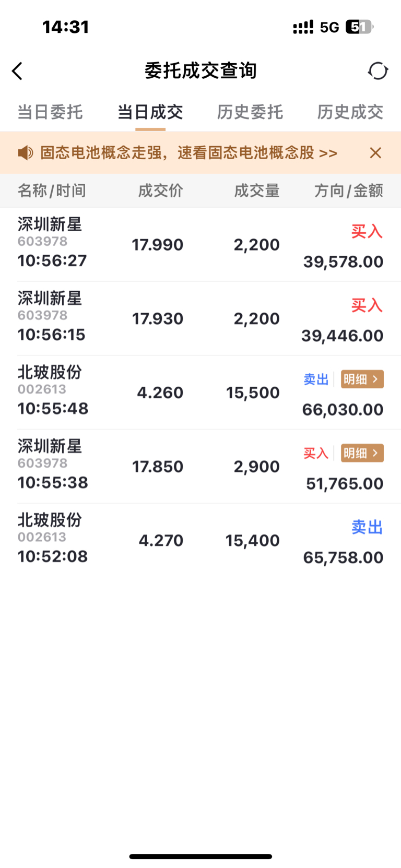The height and width of the screenshot is (868, 401).
Task: Tap the 名称/时间 column header
Action: coord(52,191)
